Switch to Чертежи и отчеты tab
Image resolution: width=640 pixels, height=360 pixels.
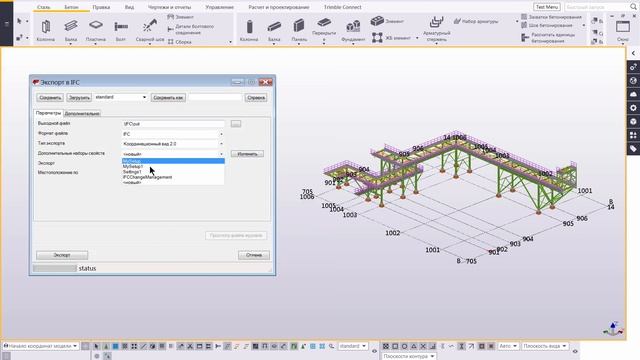click(169, 7)
